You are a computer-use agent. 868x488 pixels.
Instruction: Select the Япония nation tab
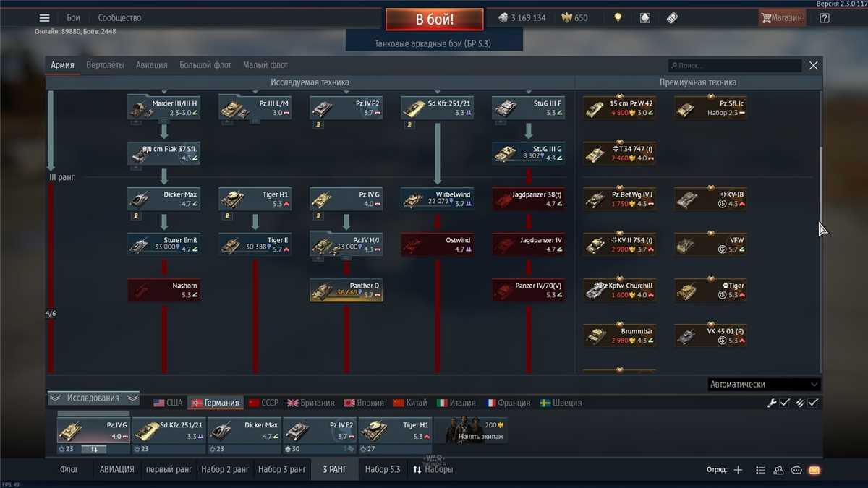tap(364, 403)
